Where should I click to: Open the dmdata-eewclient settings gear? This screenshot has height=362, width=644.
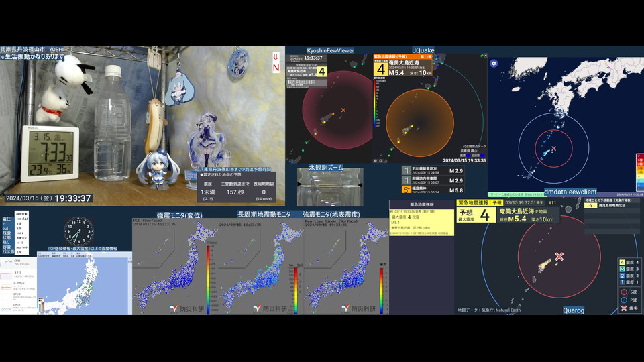tap(494, 63)
